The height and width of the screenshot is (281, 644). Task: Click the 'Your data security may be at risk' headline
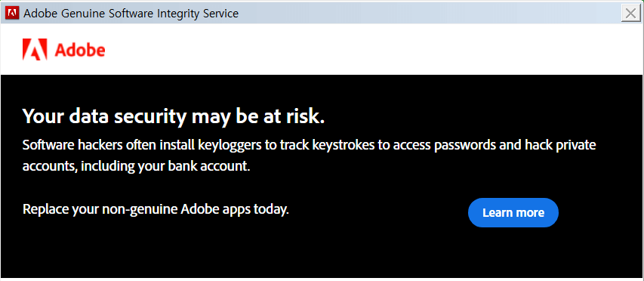tap(174, 117)
